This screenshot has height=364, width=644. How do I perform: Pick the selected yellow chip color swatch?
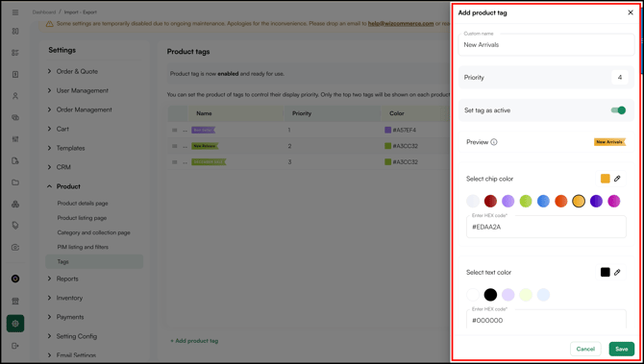pos(579,201)
